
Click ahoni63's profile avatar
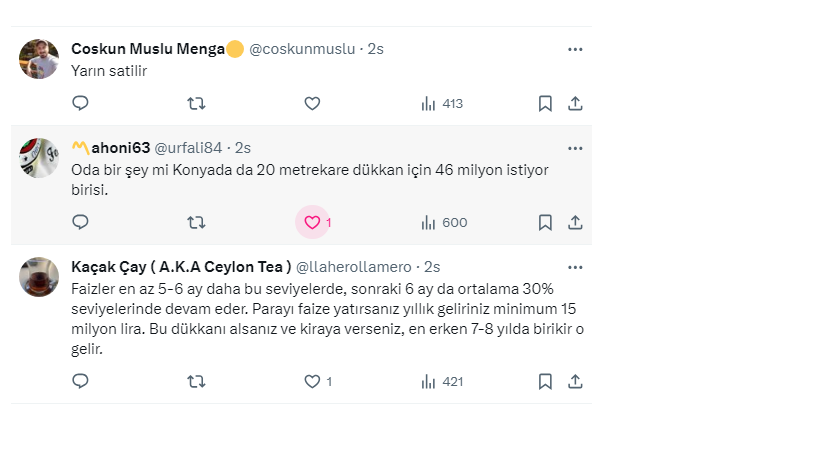[39, 158]
